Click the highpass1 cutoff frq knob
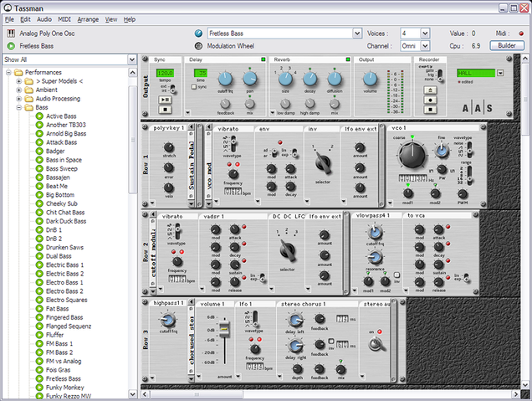This screenshot has height=401, width=532. pos(168,320)
